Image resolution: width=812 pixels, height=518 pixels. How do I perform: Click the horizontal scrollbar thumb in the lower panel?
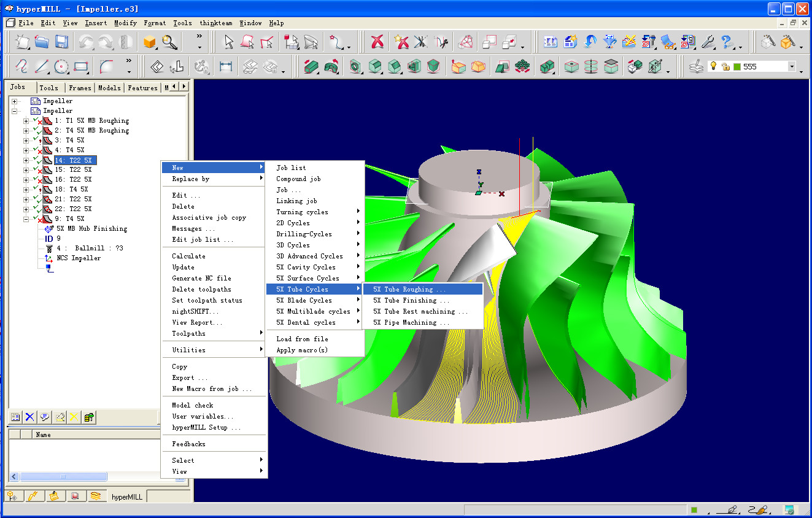click(x=63, y=477)
